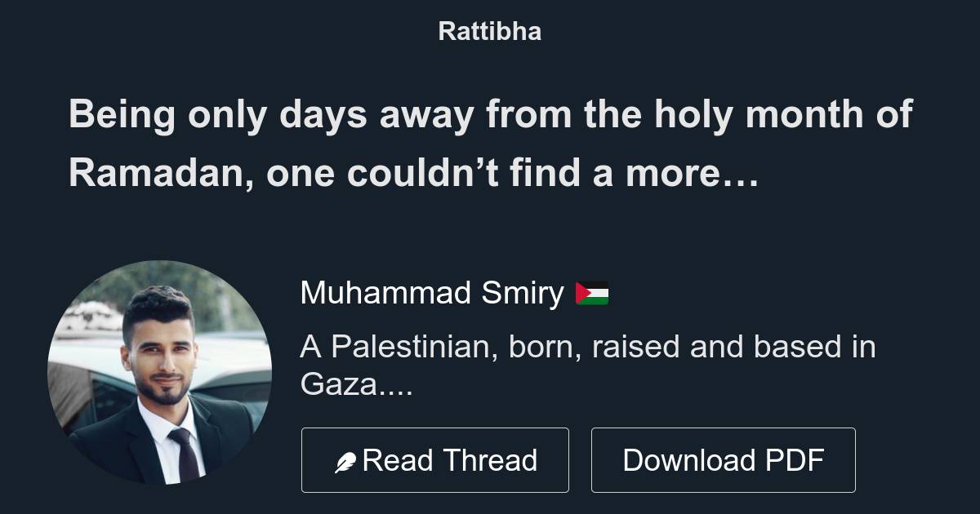Click the second headline line starting with Ramadan
980x514 pixels.
(414, 173)
